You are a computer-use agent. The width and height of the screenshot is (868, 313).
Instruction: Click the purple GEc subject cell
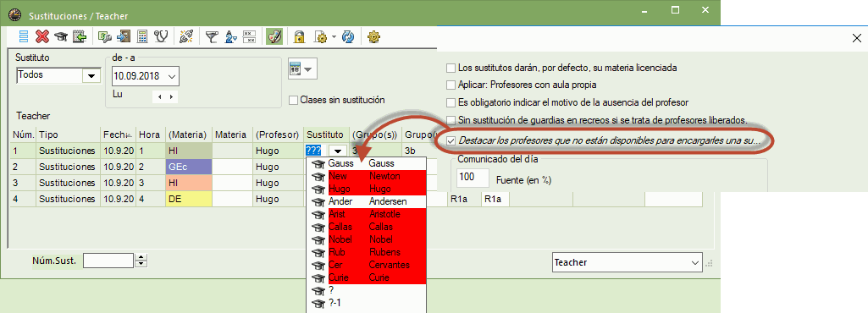tap(188, 167)
